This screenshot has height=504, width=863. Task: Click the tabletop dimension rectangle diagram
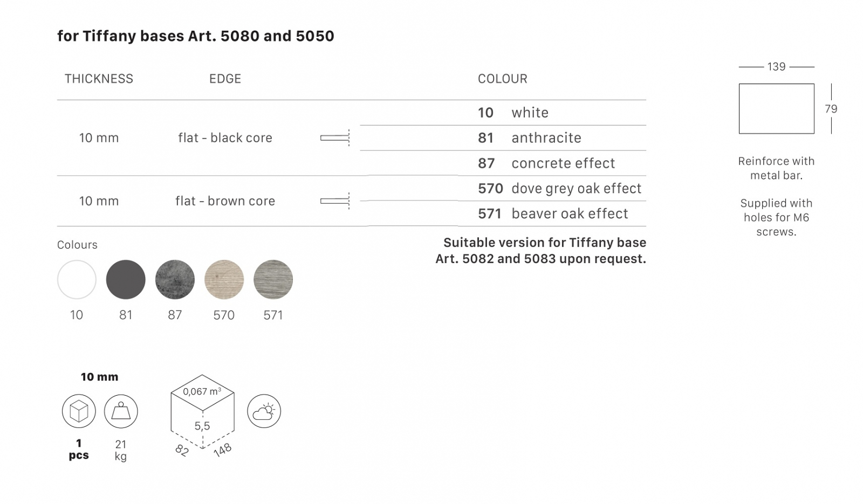point(777,108)
